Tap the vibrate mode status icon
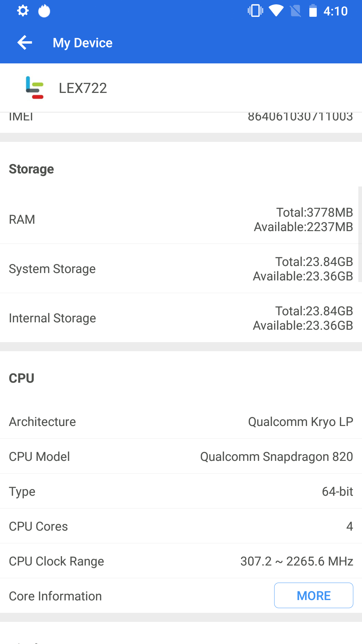 pos(255,11)
